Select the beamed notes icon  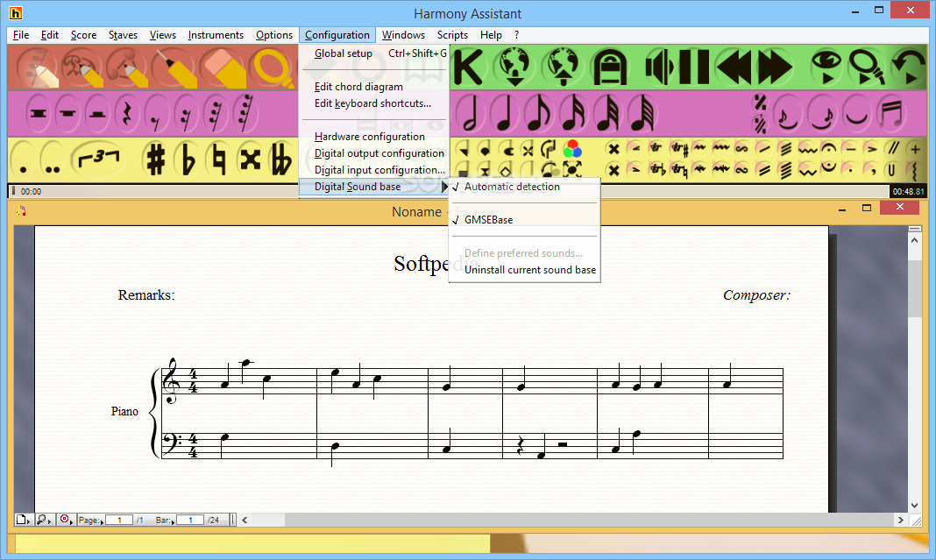[x=892, y=113]
